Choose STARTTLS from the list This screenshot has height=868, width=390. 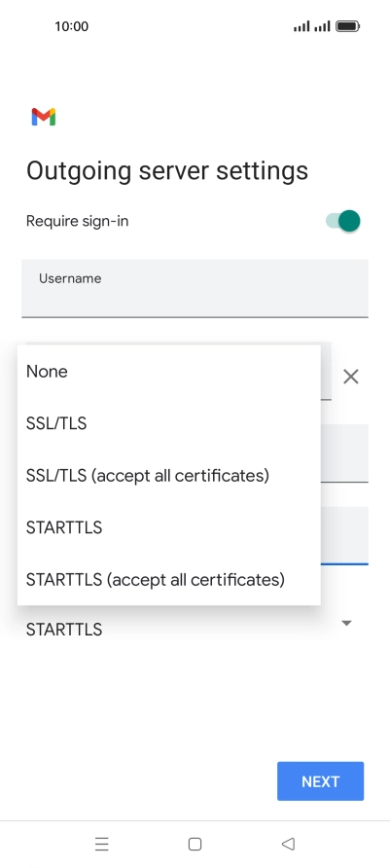(168, 527)
